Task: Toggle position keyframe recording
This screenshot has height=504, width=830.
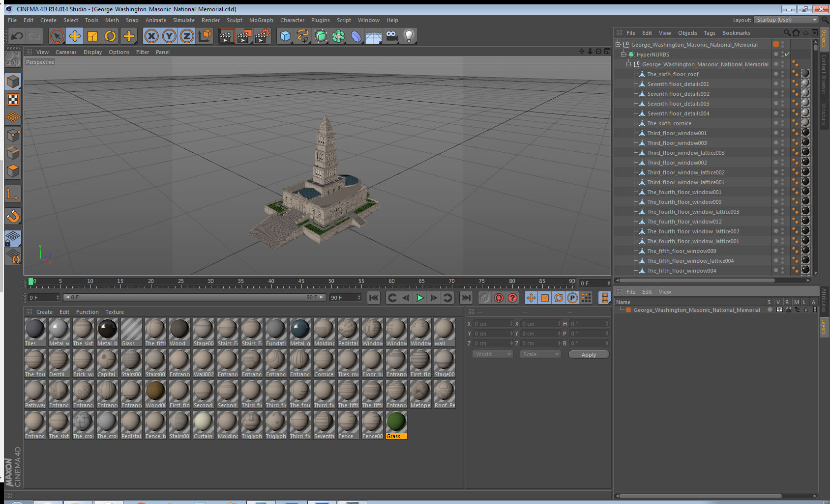Action: click(x=531, y=298)
